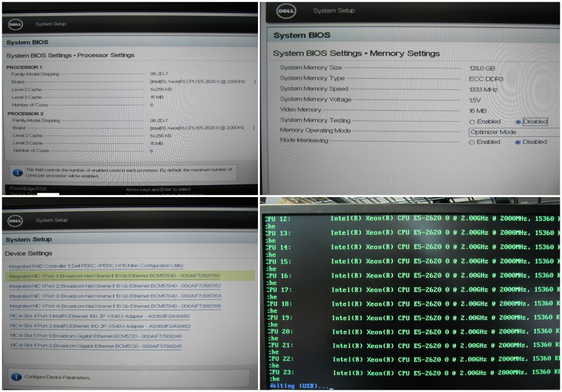
Task: Open Integrated NIC 1 Port 4 Broadcom entry
Action: coord(115,306)
